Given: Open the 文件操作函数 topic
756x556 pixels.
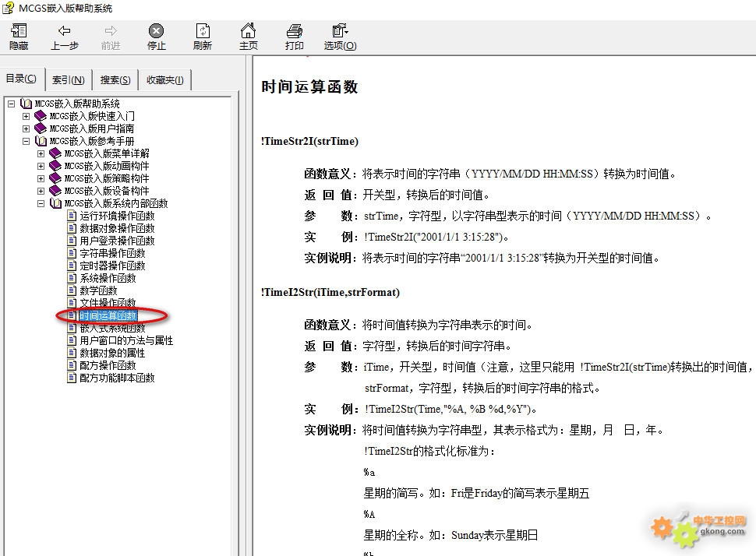Looking at the screenshot, I should [108, 303].
